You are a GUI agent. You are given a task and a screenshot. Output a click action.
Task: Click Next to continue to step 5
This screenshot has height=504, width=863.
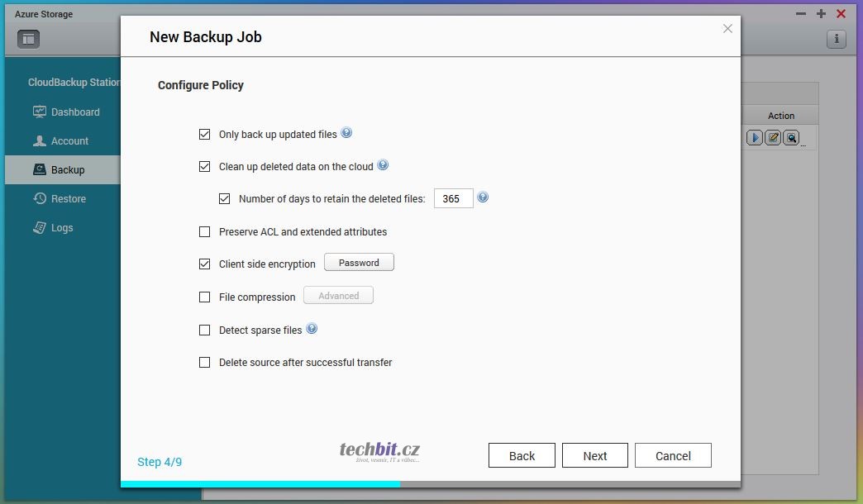coord(594,456)
